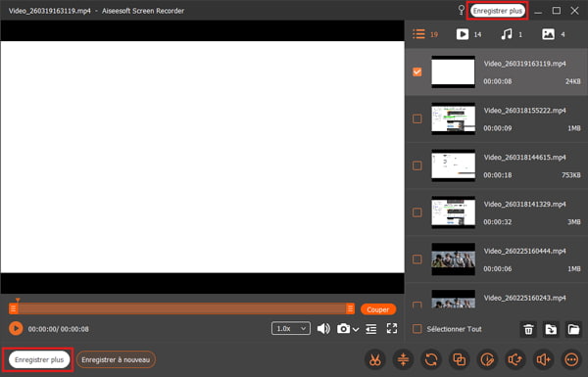Open the 1.0x playback speed dropdown
This screenshot has width=588, height=377.
coord(291,329)
